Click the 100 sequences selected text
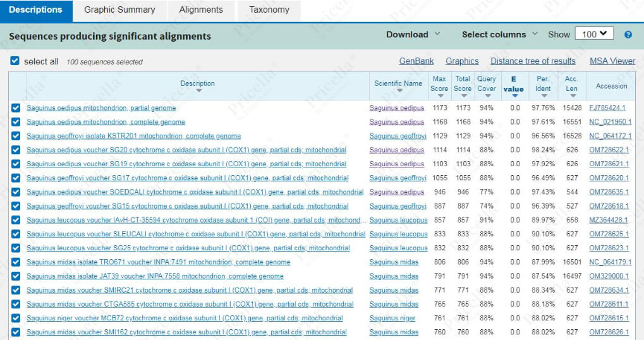 tap(105, 62)
